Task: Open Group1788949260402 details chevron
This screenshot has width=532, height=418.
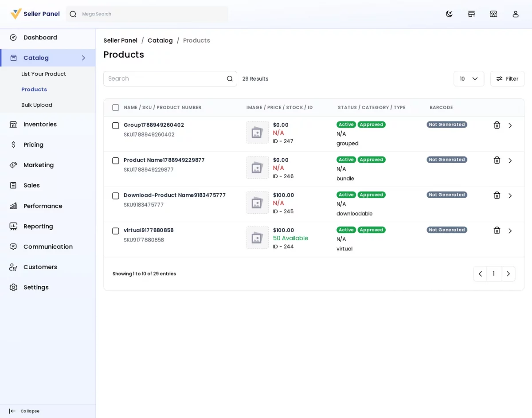Action: pyautogui.click(x=510, y=126)
